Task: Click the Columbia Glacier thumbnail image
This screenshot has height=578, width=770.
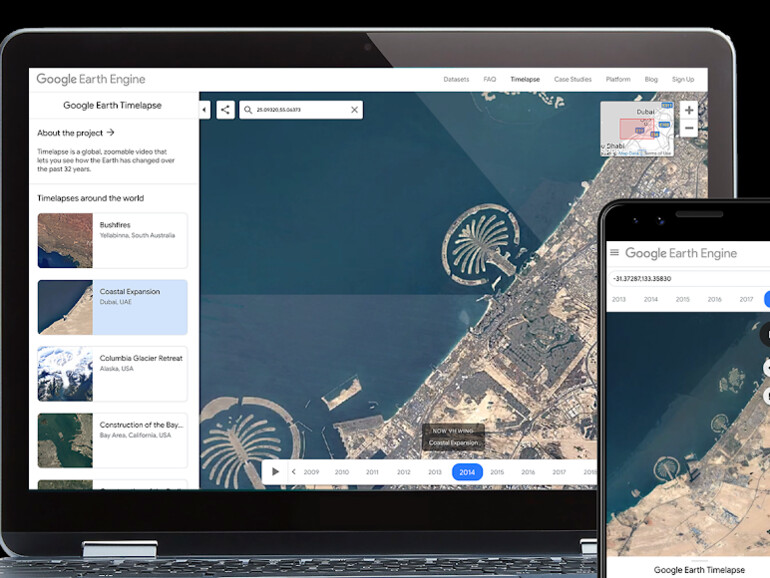Action: [x=65, y=374]
